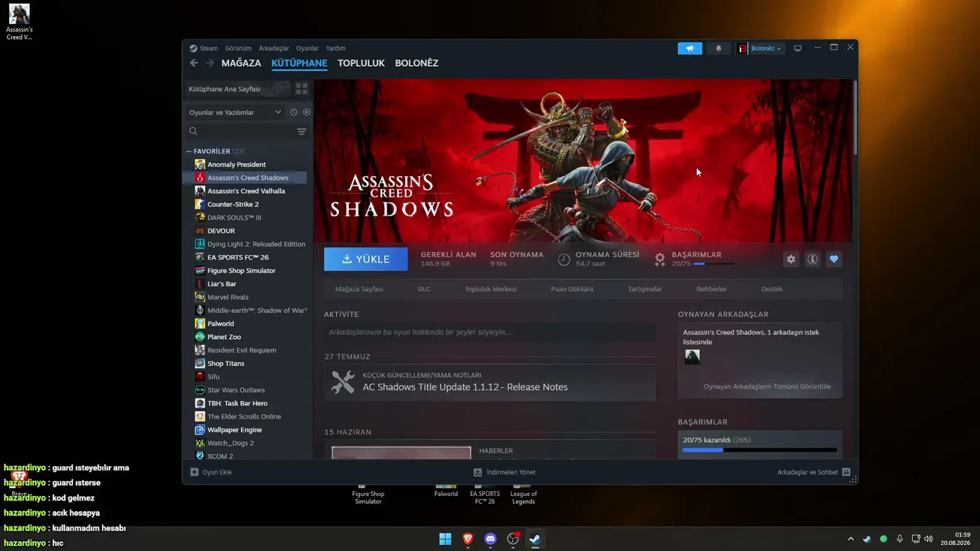980x551 pixels.
Task: Open advanced library filter options icon
Action: pos(302,132)
